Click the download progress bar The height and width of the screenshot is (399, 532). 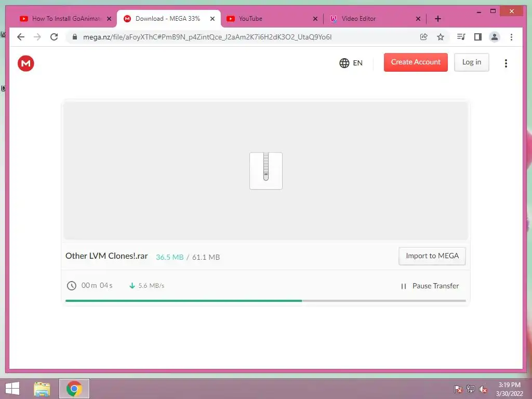(265, 301)
